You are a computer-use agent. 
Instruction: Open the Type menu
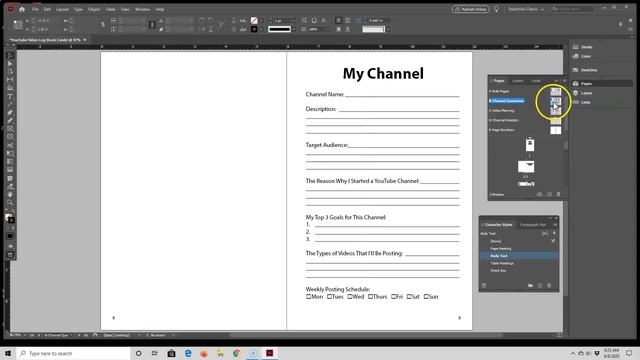tap(78, 9)
